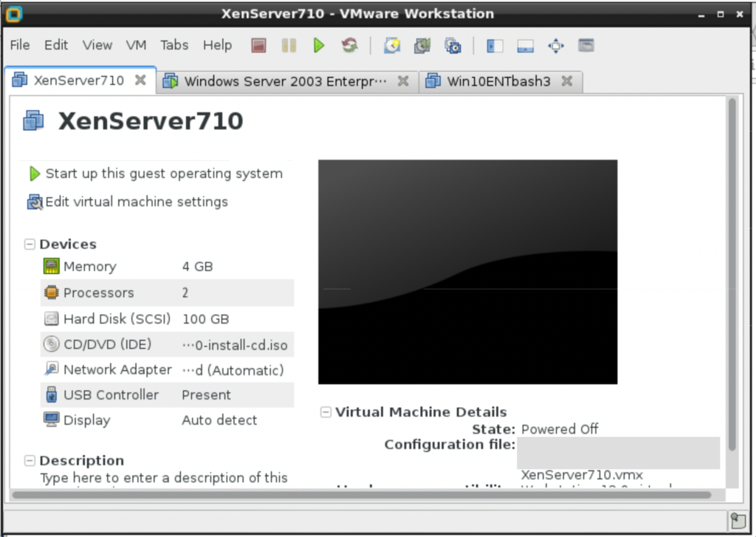Select the Hard Disk 100 GB value

coord(205,319)
